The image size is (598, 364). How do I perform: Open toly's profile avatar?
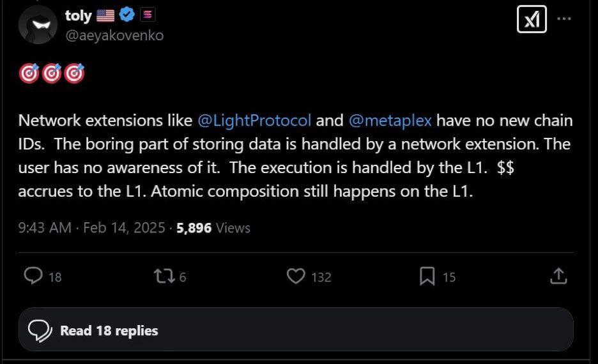pyautogui.click(x=38, y=24)
